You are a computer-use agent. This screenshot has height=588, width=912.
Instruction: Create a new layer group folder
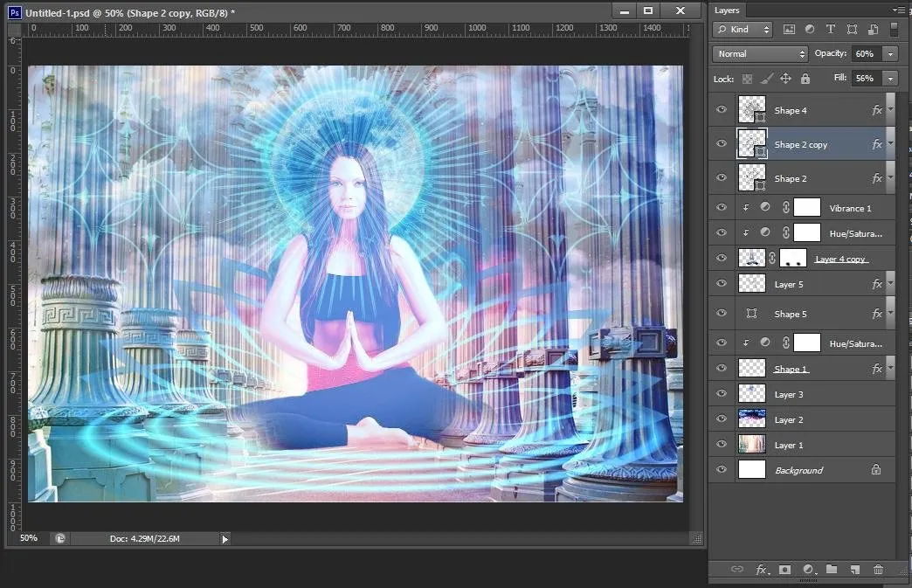tap(832, 570)
